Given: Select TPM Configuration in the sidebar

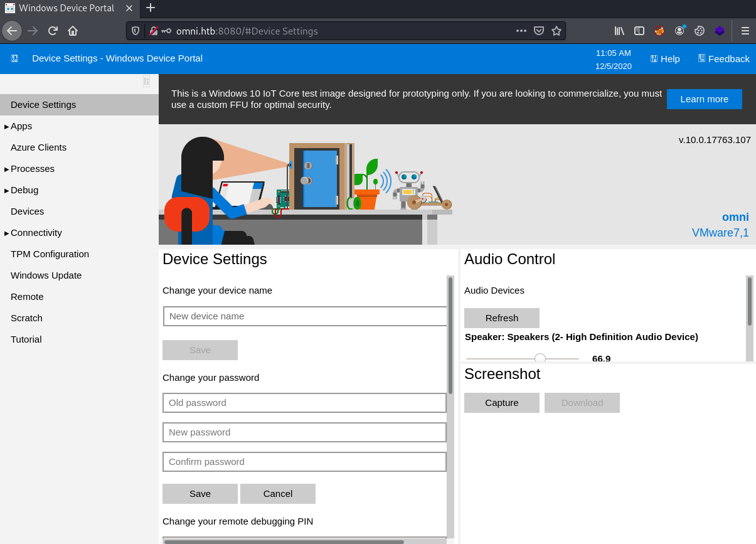Looking at the screenshot, I should click(50, 254).
